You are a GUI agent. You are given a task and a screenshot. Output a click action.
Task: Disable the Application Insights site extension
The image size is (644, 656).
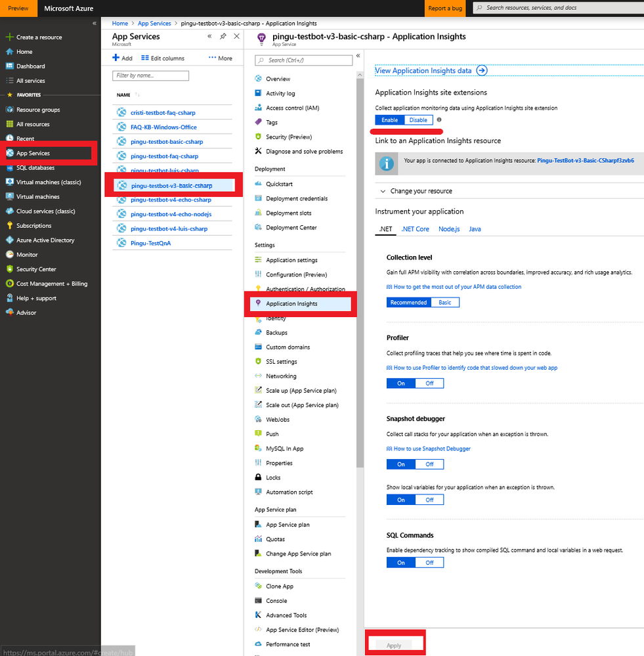point(418,120)
